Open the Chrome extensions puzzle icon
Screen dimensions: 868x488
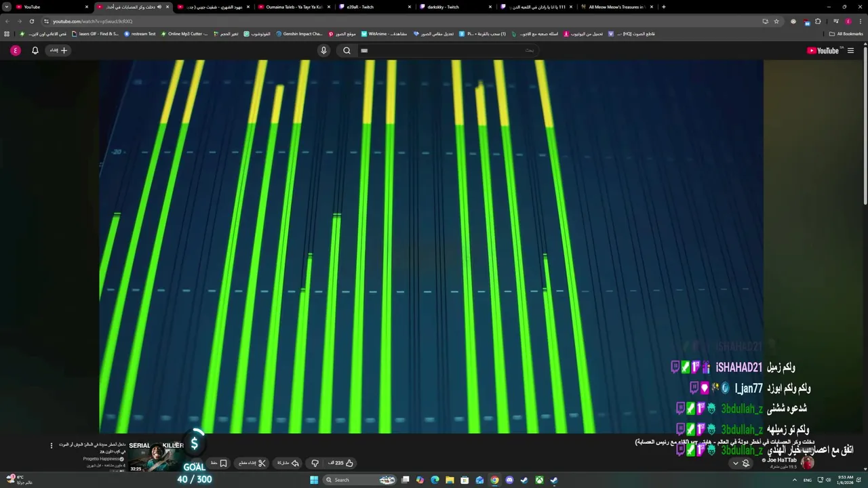(818, 21)
